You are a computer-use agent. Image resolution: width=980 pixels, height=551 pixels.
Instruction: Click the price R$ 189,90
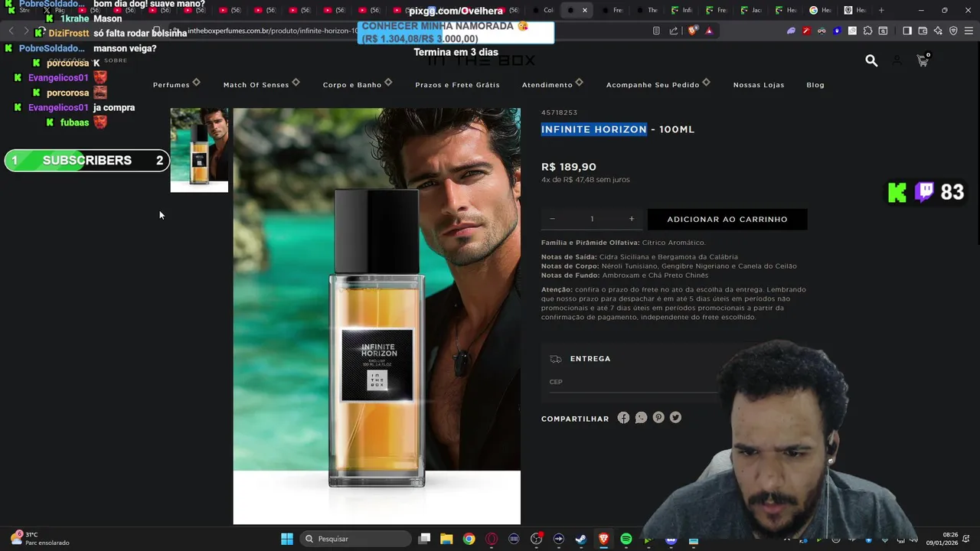[569, 167]
